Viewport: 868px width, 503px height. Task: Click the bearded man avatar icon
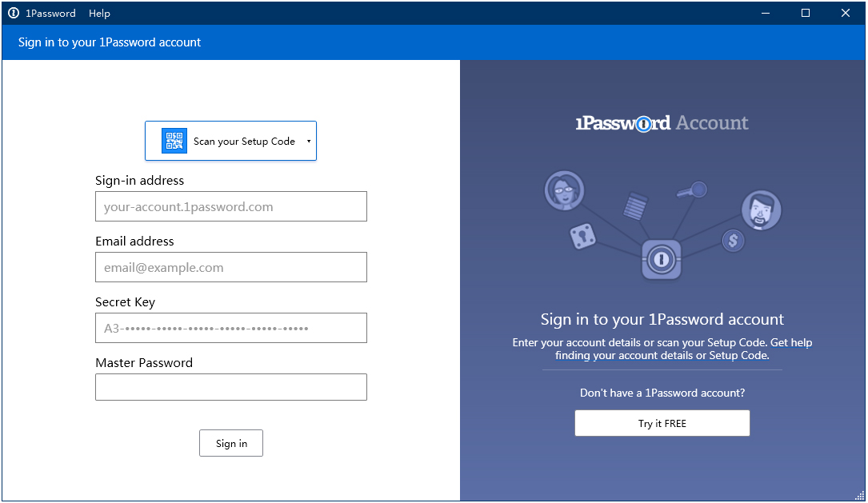pos(761,210)
